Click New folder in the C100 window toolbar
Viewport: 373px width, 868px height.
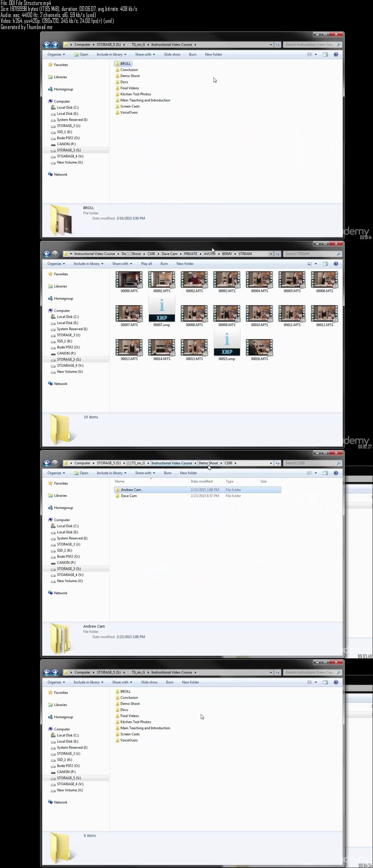coord(188,473)
